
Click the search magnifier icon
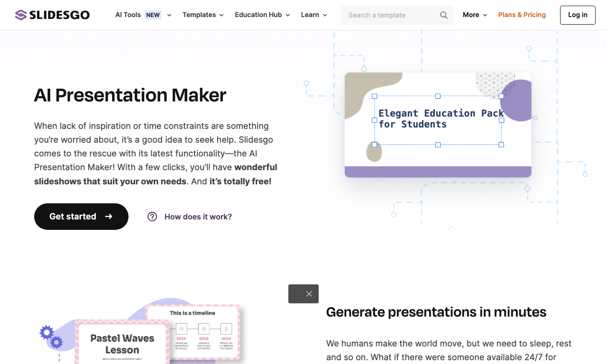[x=444, y=15]
